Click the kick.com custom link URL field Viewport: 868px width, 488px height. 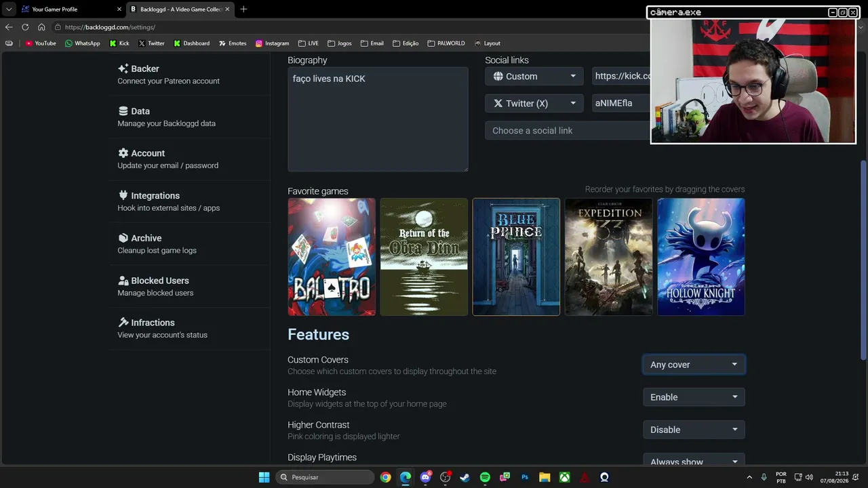(621, 76)
